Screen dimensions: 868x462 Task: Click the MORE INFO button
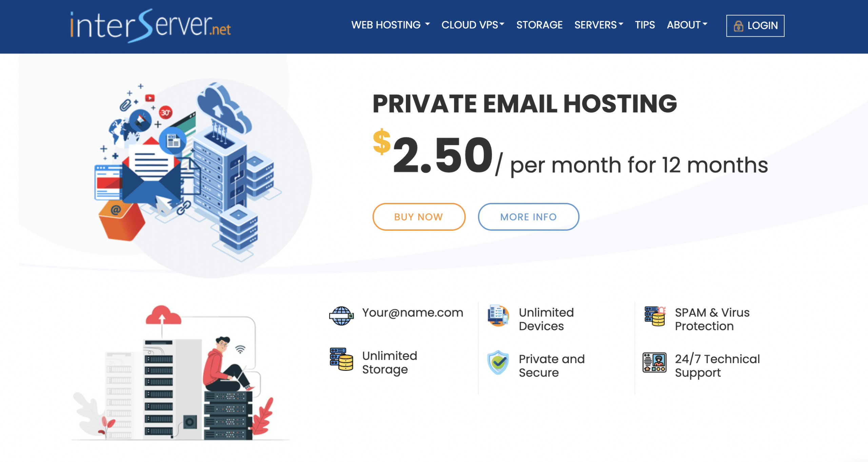click(528, 217)
